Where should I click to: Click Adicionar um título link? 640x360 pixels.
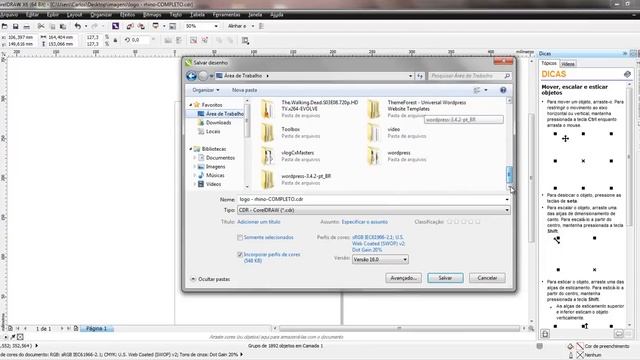click(x=259, y=222)
